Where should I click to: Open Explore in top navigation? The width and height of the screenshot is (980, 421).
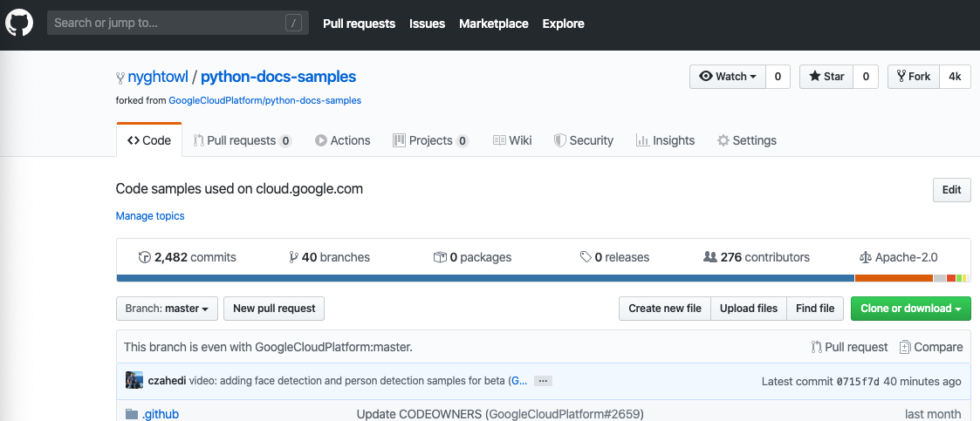(563, 24)
